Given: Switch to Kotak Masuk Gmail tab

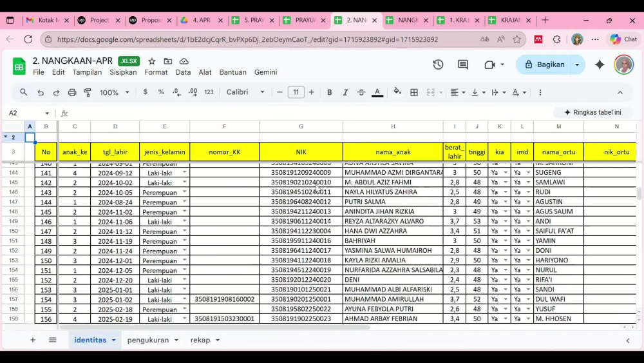Looking at the screenshot, I should pyautogui.click(x=48, y=20).
